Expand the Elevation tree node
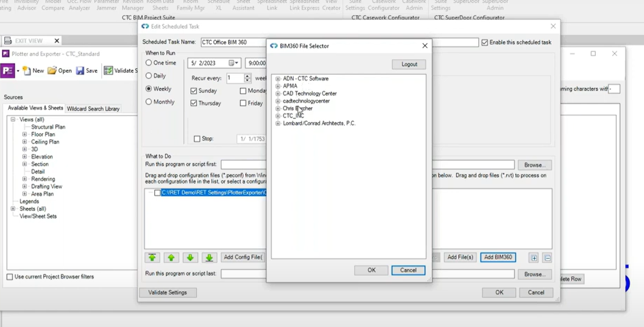 (25, 157)
